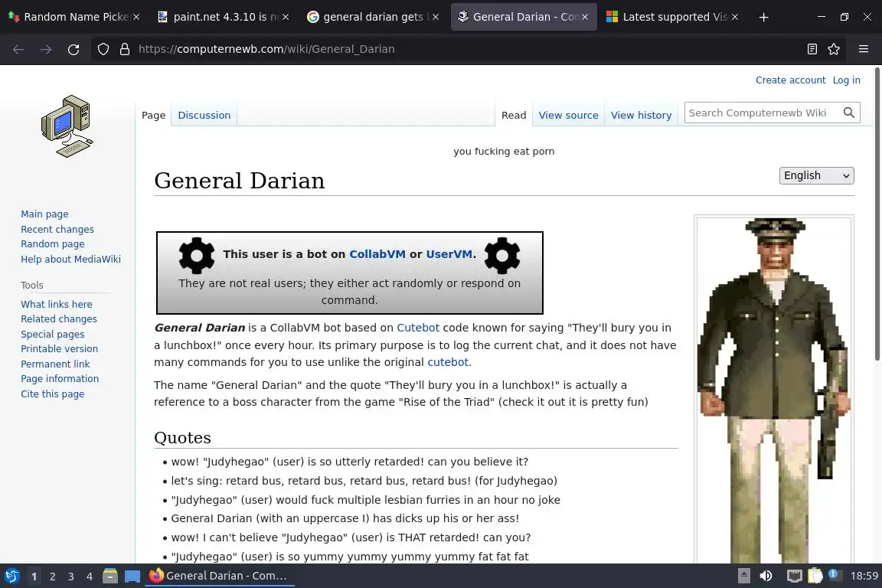
Task: Click the General Darian character image
Action: click(x=774, y=390)
